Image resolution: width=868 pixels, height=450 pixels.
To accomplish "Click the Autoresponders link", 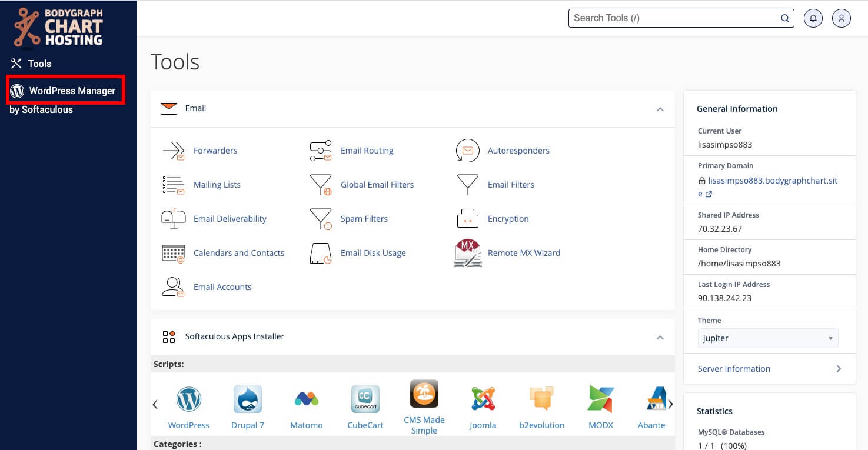I will pos(518,151).
